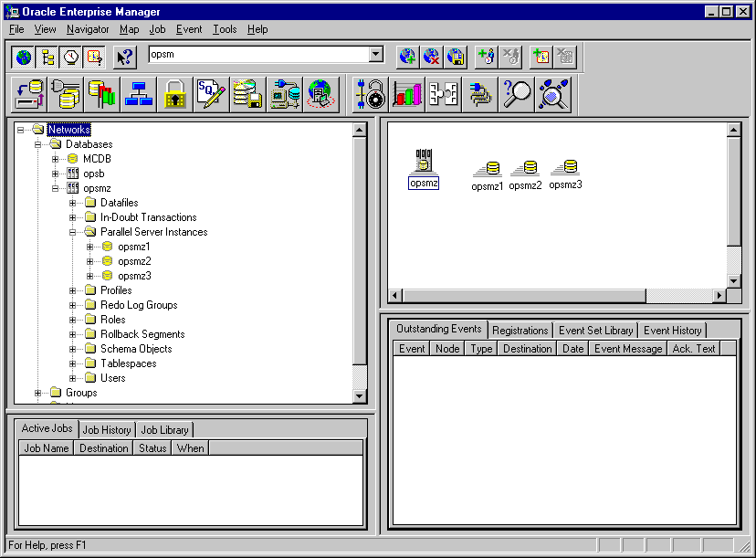756x558 pixels.
Task: Expand the opsmz2 instance node
Action: click(89, 261)
